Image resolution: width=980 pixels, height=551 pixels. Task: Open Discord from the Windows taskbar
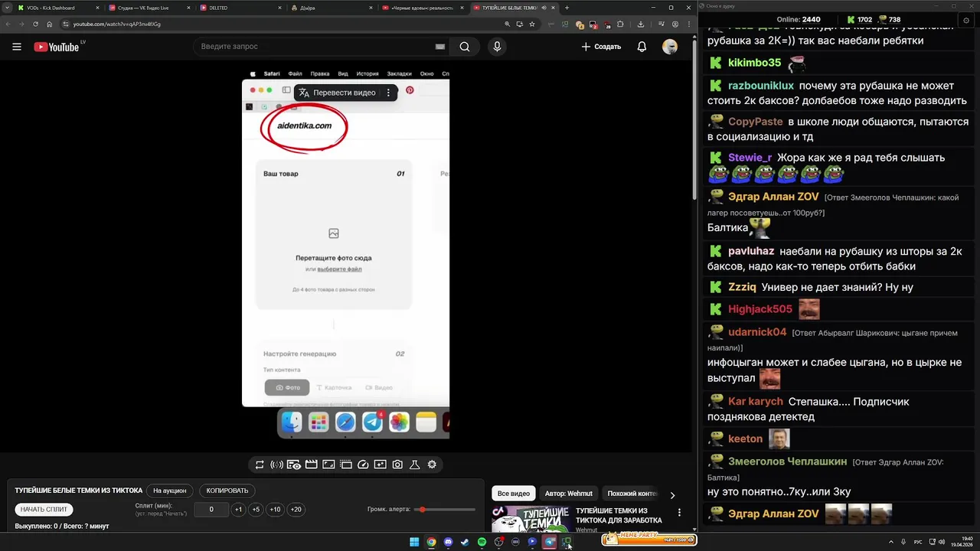click(x=448, y=542)
